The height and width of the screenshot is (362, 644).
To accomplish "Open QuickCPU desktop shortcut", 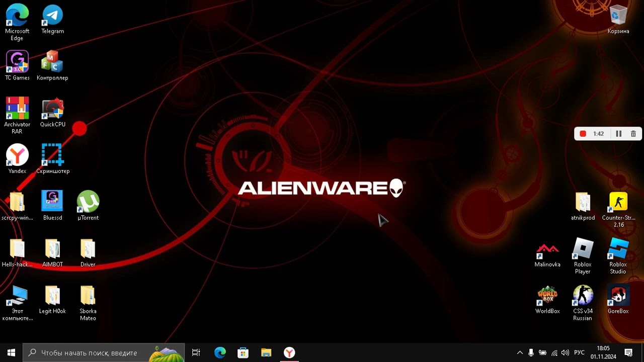I will tap(52, 113).
